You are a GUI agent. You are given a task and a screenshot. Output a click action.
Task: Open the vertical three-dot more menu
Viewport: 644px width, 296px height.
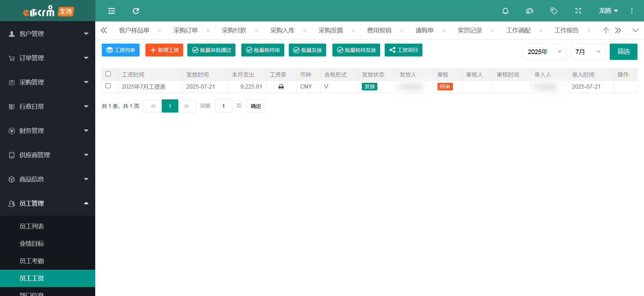pos(632,11)
